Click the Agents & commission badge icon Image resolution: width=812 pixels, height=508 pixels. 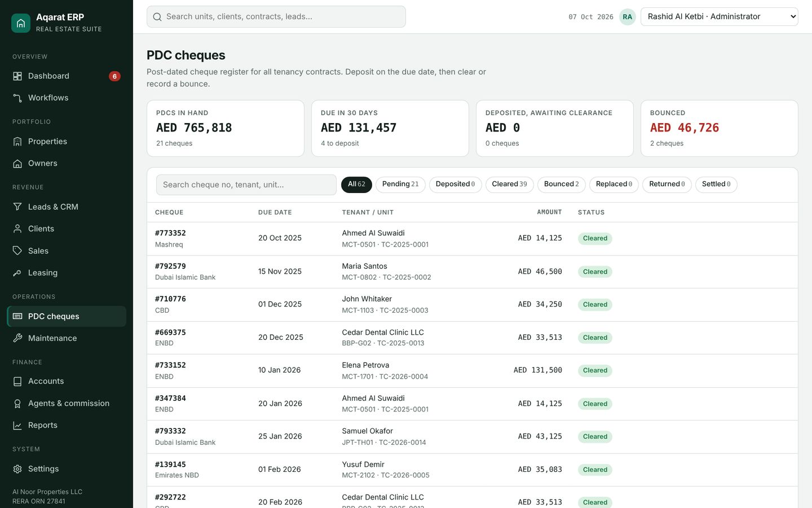point(17,404)
